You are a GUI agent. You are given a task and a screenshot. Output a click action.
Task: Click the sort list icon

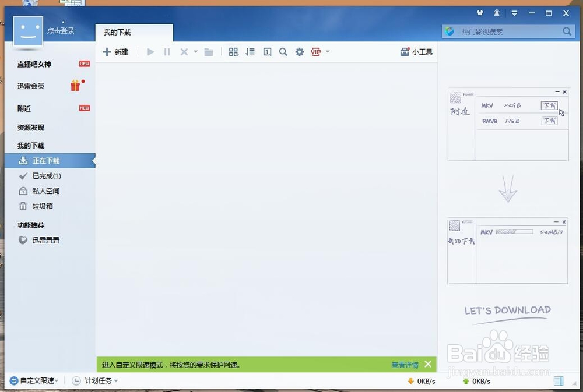tap(250, 52)
